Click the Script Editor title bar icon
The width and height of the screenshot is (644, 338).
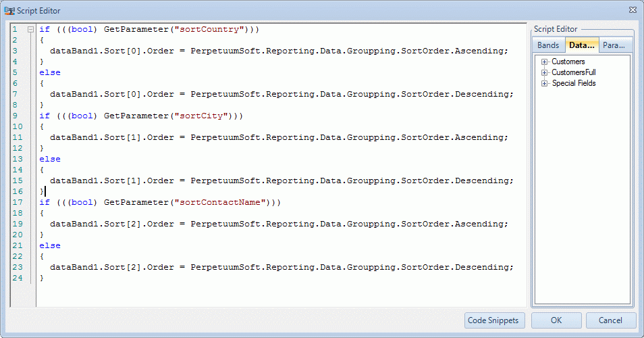point(9,10)
